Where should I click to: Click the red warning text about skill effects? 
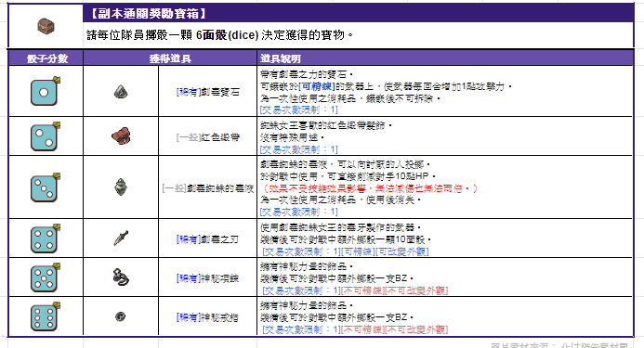click(x=369, y=188)
